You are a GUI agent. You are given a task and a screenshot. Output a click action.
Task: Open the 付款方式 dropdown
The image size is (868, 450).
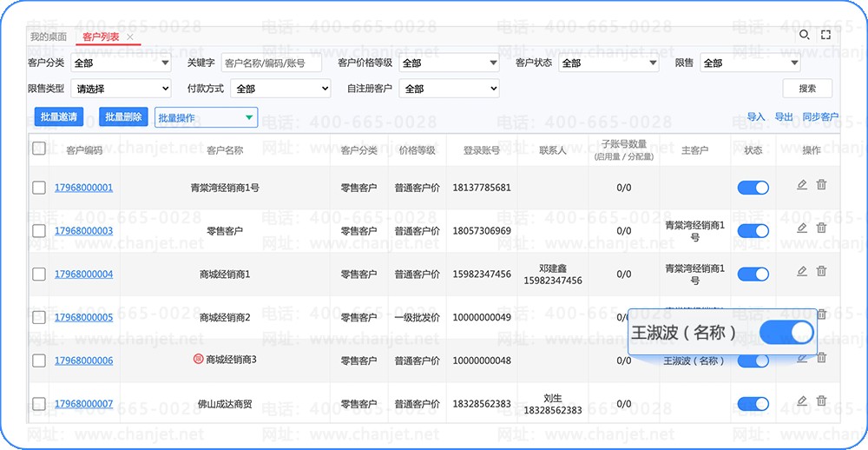(280, 89)
